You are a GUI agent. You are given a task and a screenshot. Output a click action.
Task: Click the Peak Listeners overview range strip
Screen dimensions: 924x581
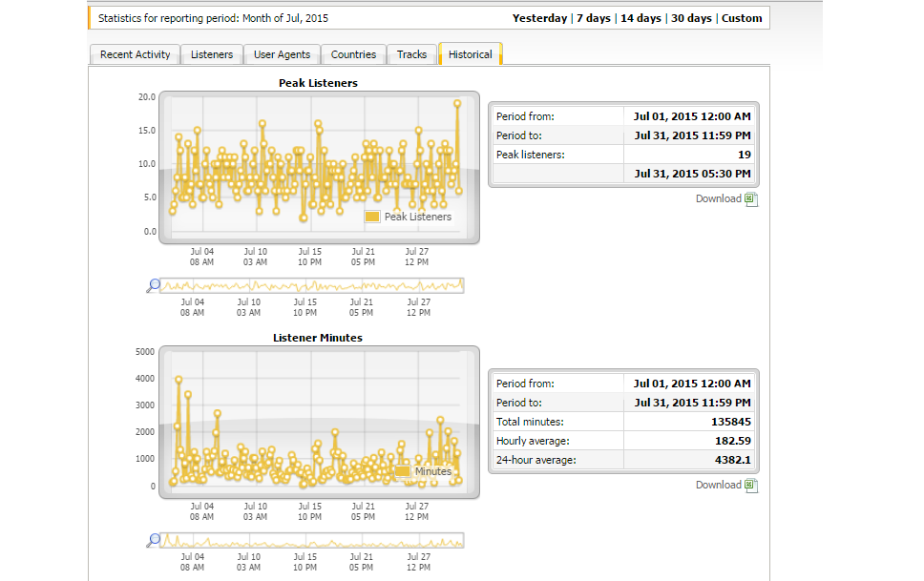click(312, 286)
